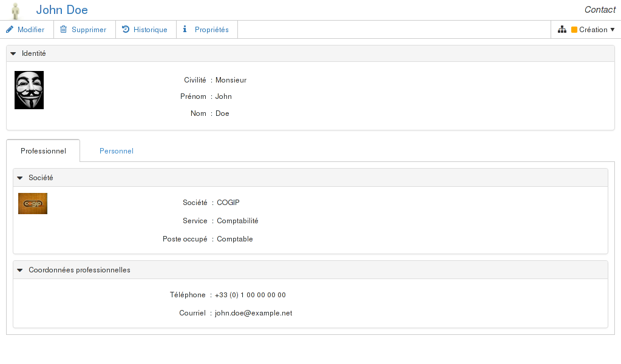Click the Coordonnées professionnelles title text
Screen dimensions: 621x364
point(79,270)
